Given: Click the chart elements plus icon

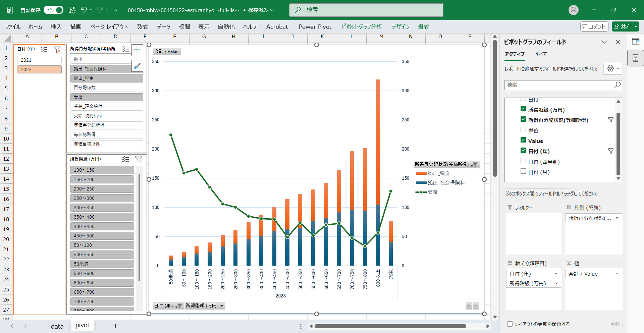Looking at the screenshot, I should [x=137, y=50].
